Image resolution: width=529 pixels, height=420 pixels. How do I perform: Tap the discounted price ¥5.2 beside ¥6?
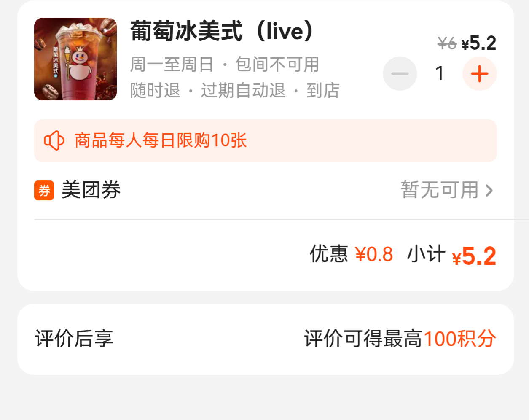point(479,43)
